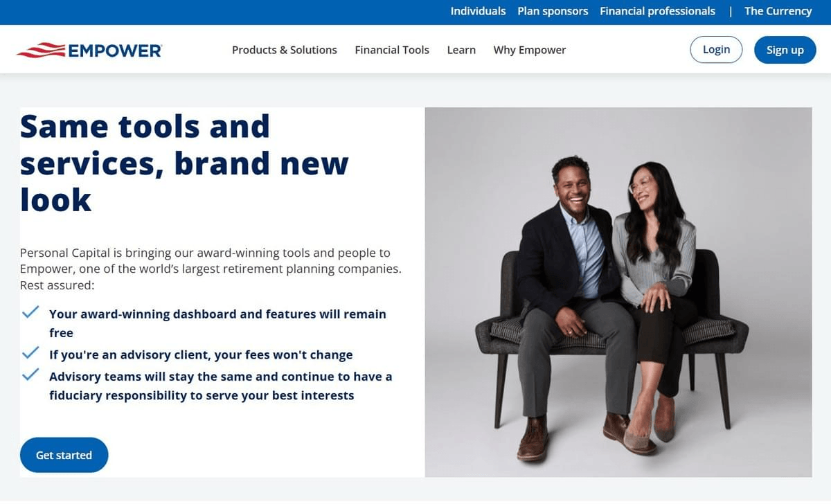Click the text 'If you're an advisory client, your fees won't change'

tap(201, 354)
